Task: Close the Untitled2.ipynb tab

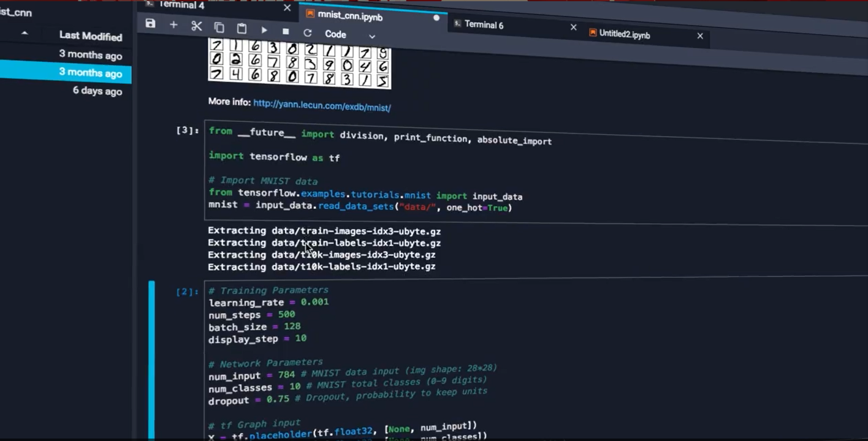Action: 700,36
